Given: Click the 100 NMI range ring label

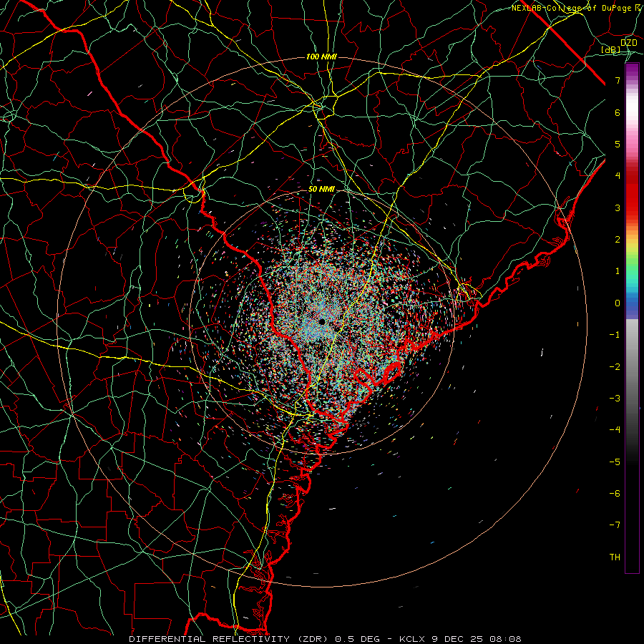Looking at the screenshot, I should 321,57.
